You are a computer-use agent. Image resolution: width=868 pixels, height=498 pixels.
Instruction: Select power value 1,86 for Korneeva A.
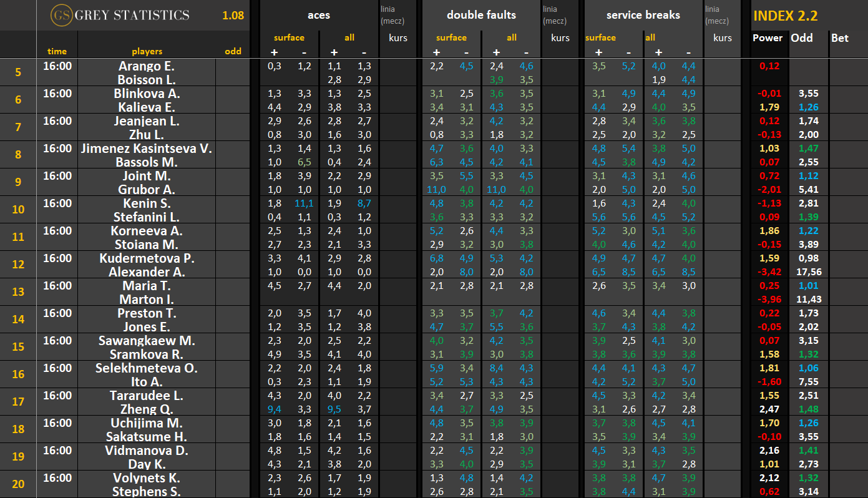[769, 231]
